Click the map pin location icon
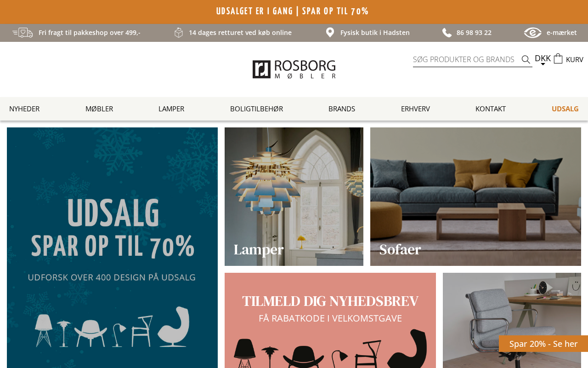 [330, 33]
